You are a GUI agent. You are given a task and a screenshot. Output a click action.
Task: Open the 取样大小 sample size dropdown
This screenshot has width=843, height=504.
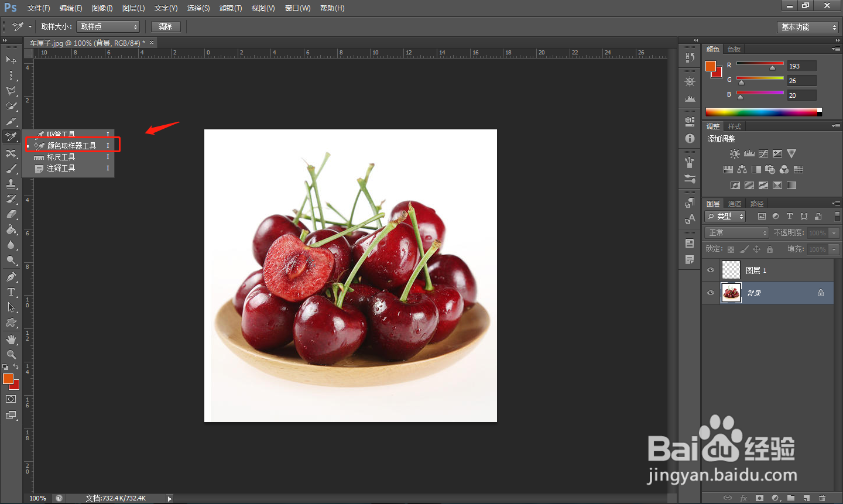point(108,26)
